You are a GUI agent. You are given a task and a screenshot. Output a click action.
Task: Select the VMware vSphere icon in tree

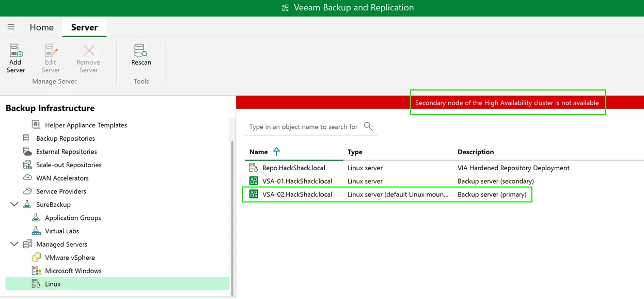pyautogui.click(x=36, y=257)
